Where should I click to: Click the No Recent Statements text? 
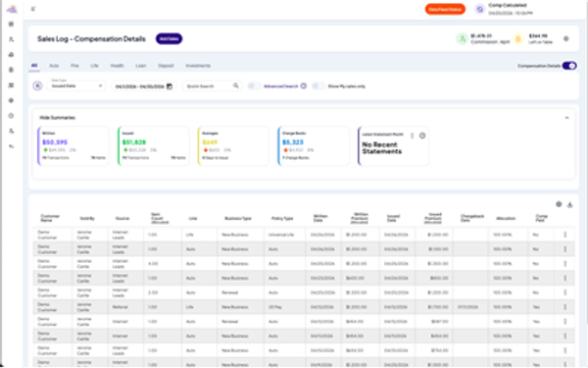point(382,148)
